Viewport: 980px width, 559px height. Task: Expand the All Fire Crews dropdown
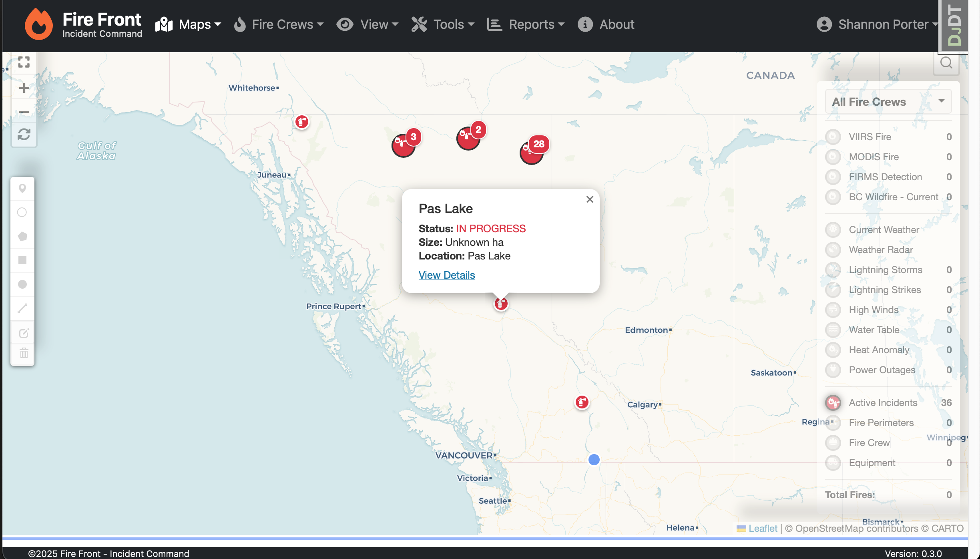click(888, 102)
